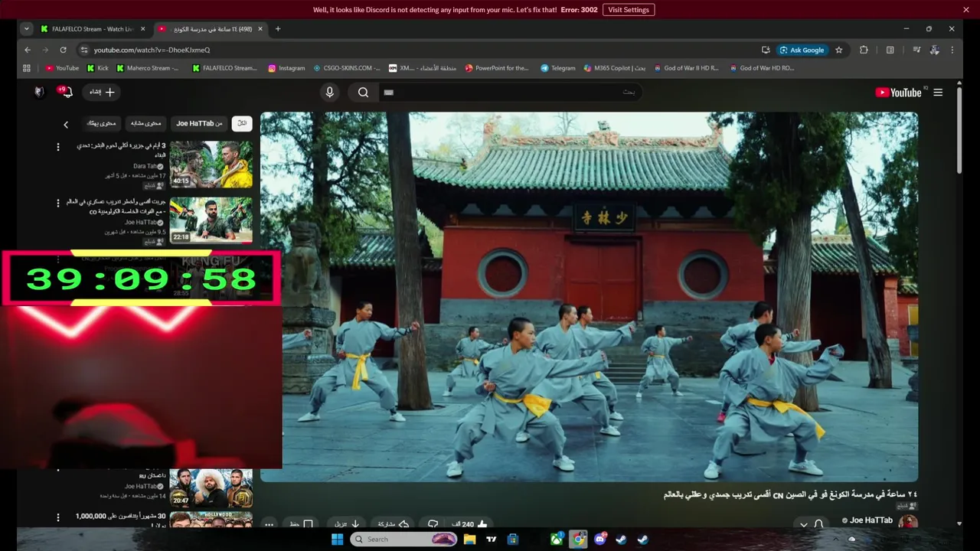Open the tab search dropdown arrow
This screenshot has height=551, width=980.
click(27, 29)
